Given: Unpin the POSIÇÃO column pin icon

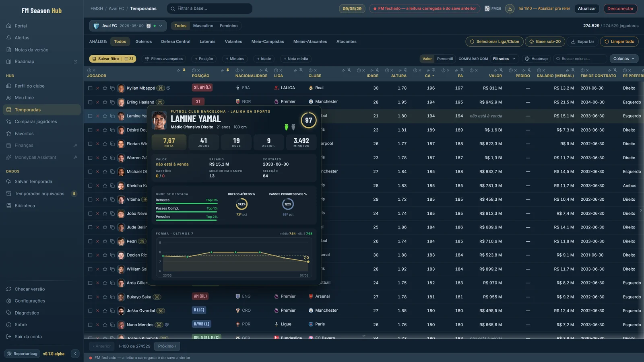Looking at the screenshot, I should pyautogui.click(x=228, y=70).
